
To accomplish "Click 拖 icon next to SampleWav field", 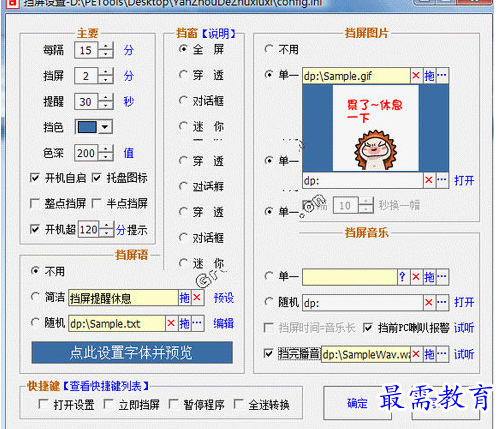I will [429, 354].
